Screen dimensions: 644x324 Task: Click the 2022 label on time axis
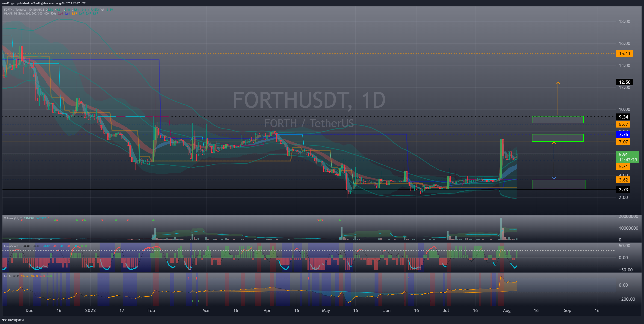pos(90,310)
